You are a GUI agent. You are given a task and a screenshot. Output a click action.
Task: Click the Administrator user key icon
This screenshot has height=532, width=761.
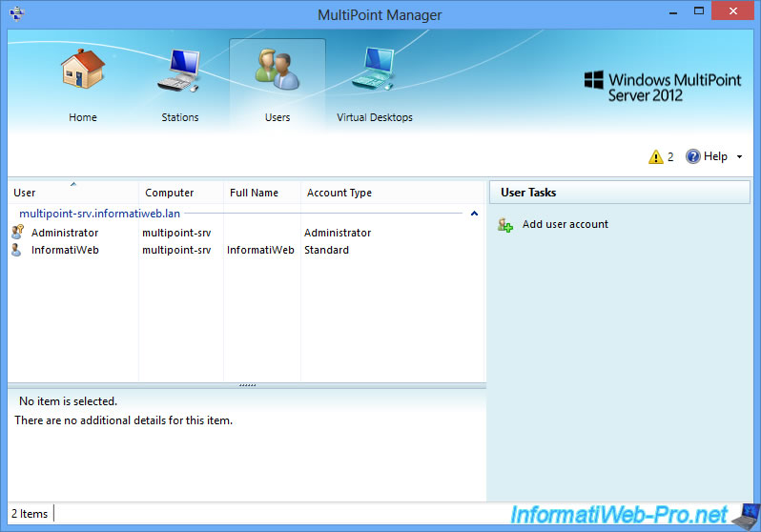point(17,232)
